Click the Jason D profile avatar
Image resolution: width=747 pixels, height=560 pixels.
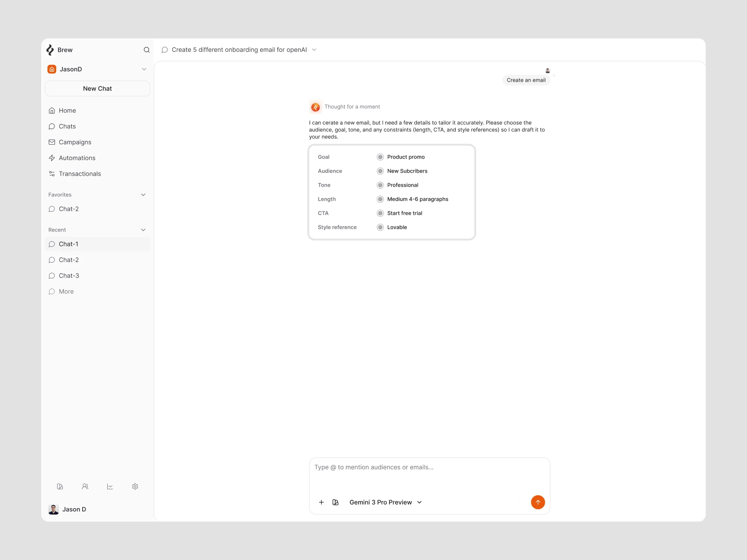[x=54, y=509]
